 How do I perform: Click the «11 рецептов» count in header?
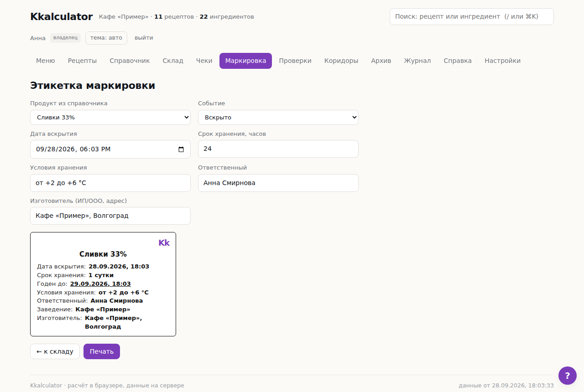tap(174, 17)
